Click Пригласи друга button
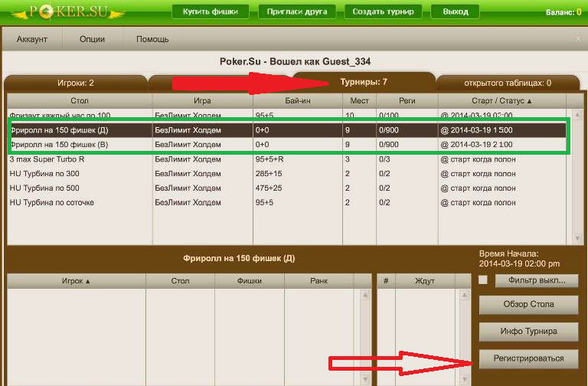This screenshot has height=386, width=588. pos(297,11)
